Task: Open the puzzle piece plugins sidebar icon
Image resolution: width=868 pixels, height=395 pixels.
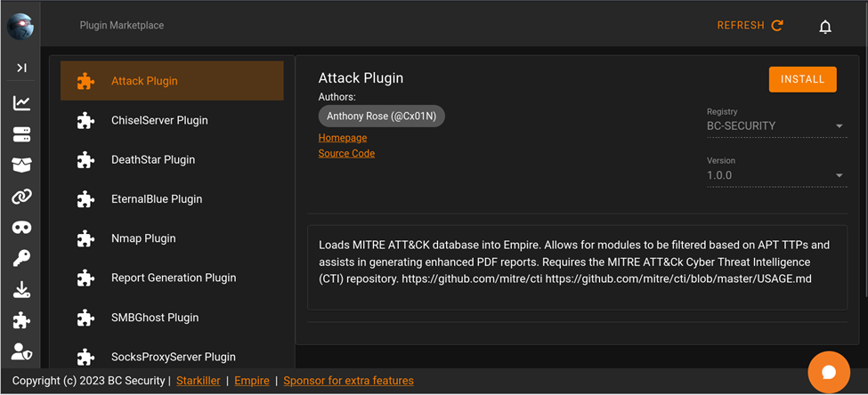Action: 21,320
